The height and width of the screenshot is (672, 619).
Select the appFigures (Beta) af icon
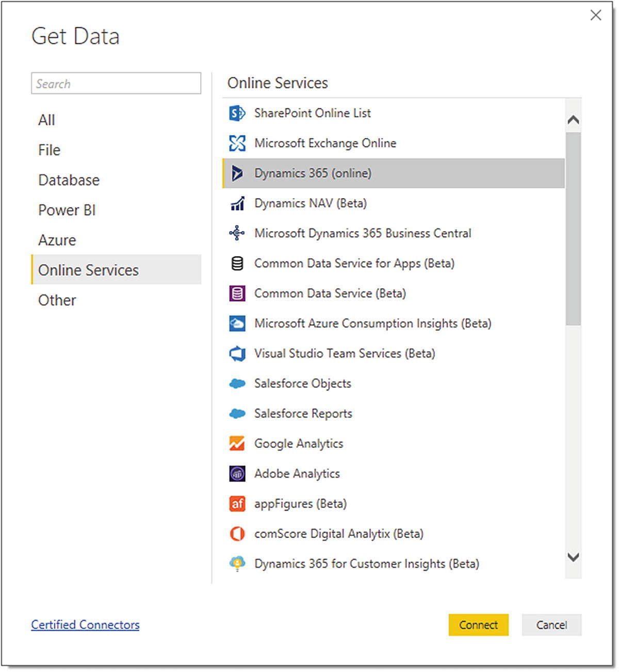point(237,503)
